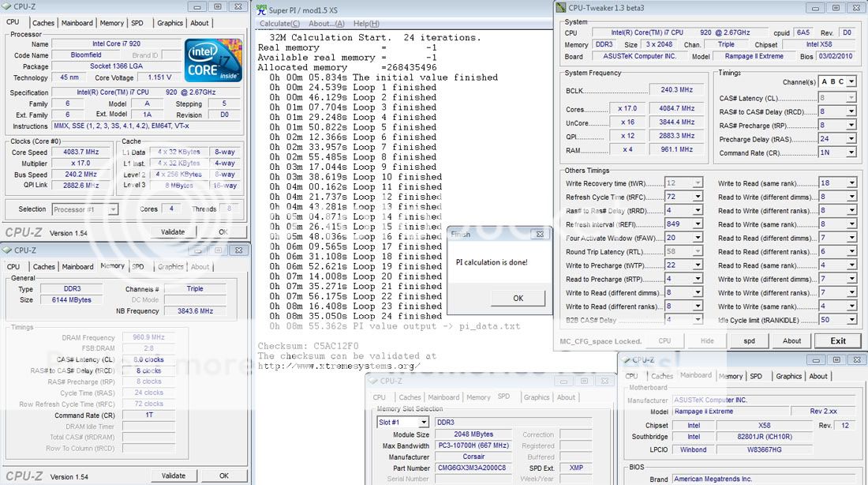Select Mainboard tab in CPU-Z Memory window

point(77,267)
